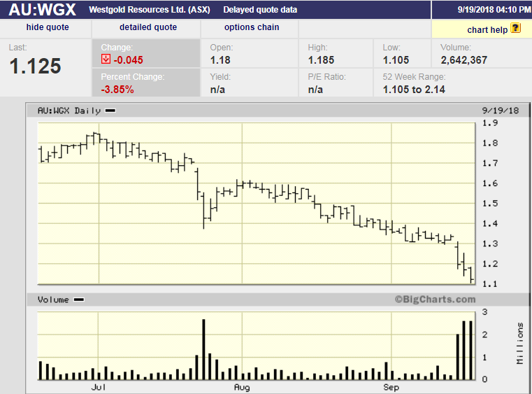Image resolution: width=532 pixels, height=394 pixels.
Task: Select the open value 1.18
Action: click(220, 60)
